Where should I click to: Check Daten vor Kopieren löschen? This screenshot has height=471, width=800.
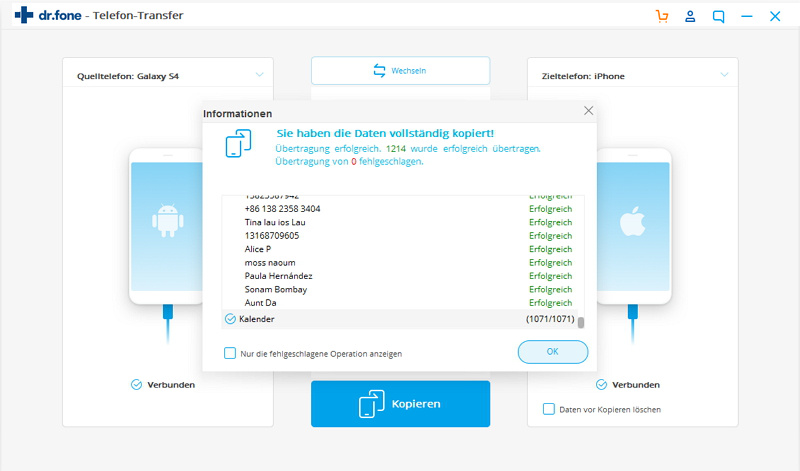click(x=548, y=409)
